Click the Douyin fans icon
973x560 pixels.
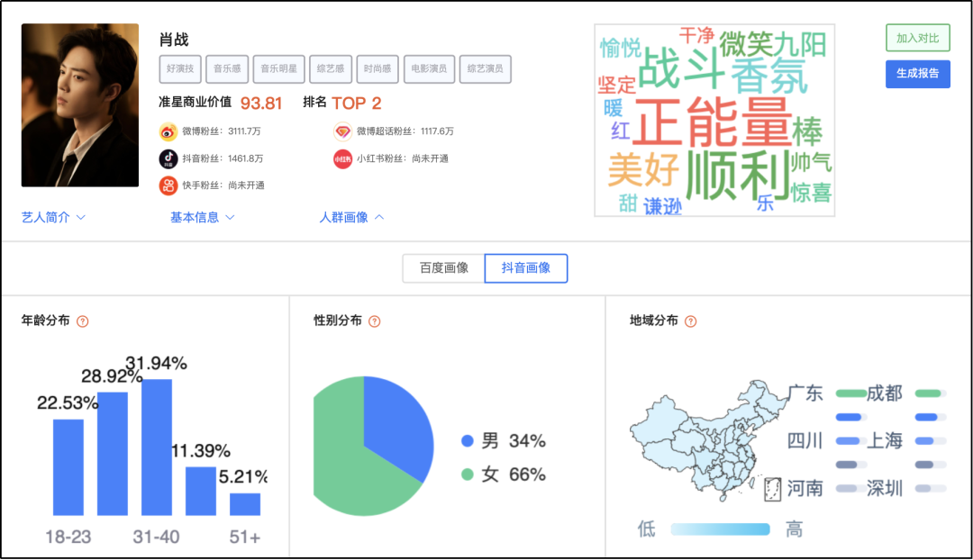168,158
